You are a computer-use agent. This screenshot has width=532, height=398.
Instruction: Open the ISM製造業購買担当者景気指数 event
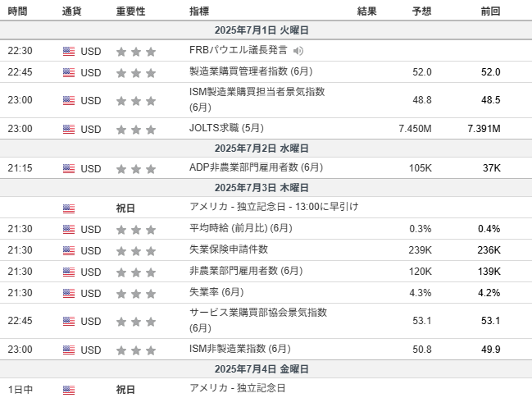click(257, 99)
